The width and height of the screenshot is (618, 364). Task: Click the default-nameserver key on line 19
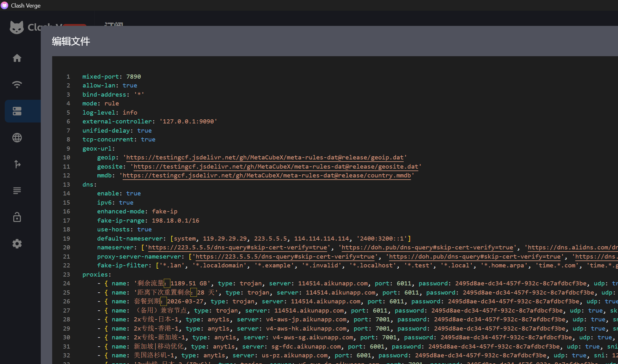(130, 239)
